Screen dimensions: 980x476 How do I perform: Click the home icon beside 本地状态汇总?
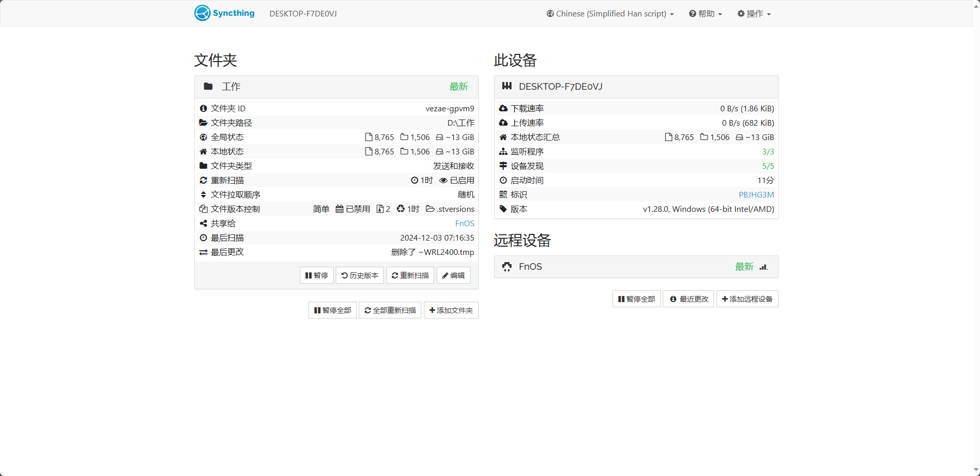coord(503,137)
